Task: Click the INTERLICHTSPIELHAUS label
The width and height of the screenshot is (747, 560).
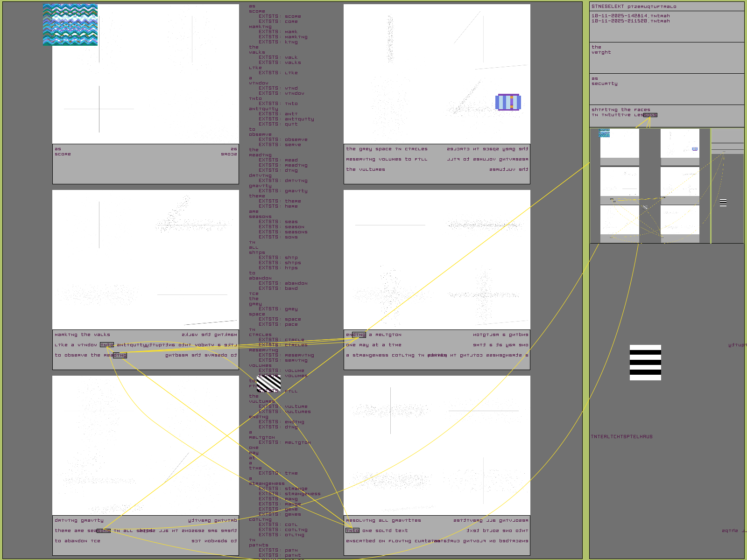Action: [x=621, y=437]
